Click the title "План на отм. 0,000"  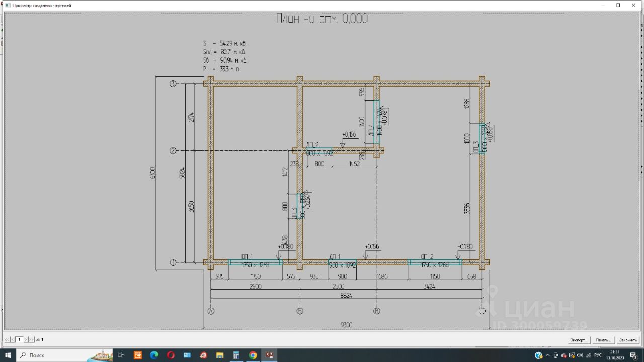tap(322, 19)
